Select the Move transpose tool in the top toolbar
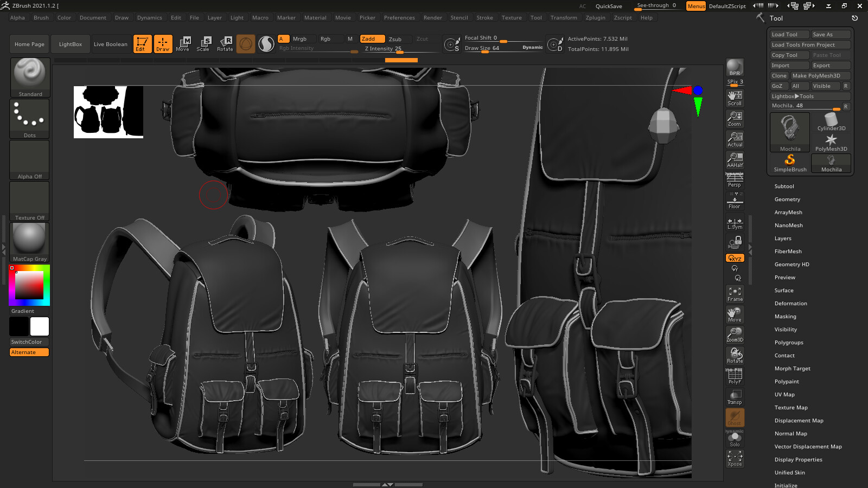This screenshot has width=868, height=488. (183, 44)
